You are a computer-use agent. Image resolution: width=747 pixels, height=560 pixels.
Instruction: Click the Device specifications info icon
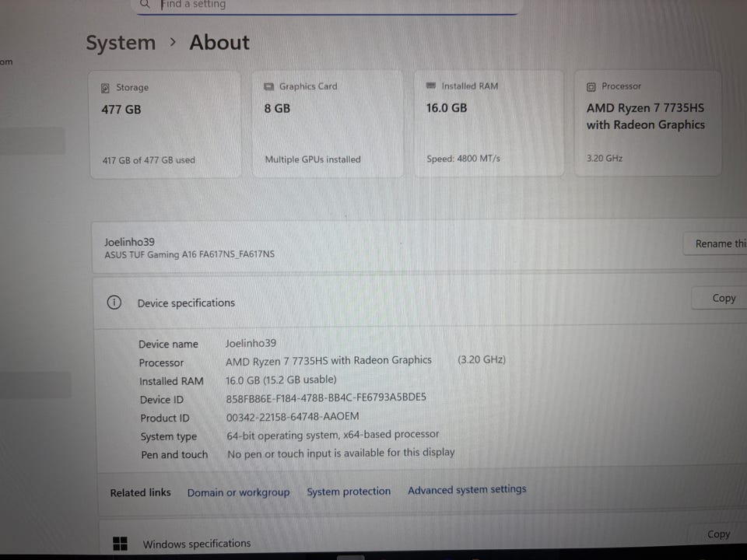[x=114, y=303]
